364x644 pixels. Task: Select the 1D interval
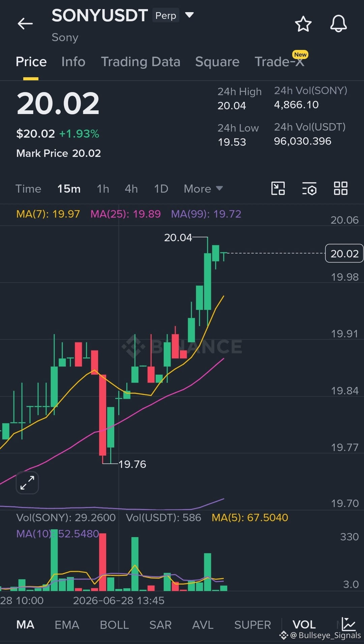161,189
